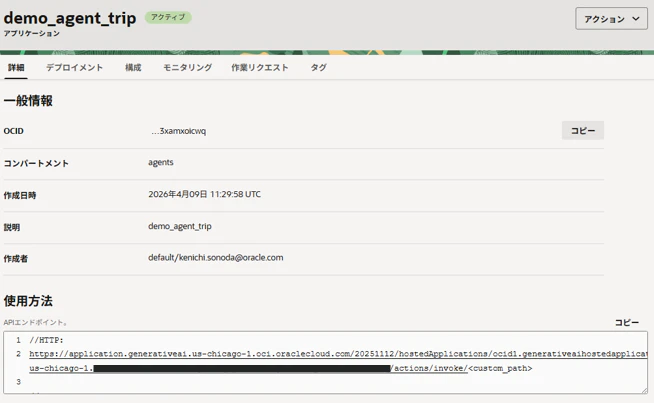The image size is (654, 403).
Task: Click the demo_agent_trip application title
Action: click(70, 18)
